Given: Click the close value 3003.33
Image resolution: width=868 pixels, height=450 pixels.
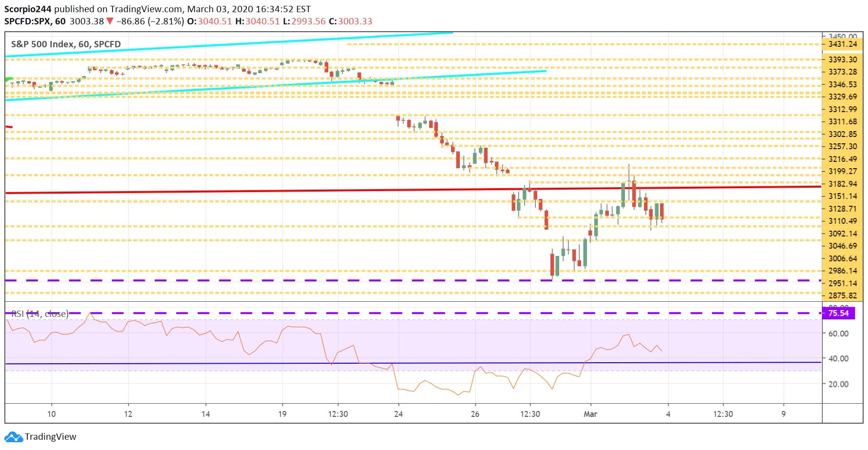Looking at the screenshot, I should click(x=355, y=21).
